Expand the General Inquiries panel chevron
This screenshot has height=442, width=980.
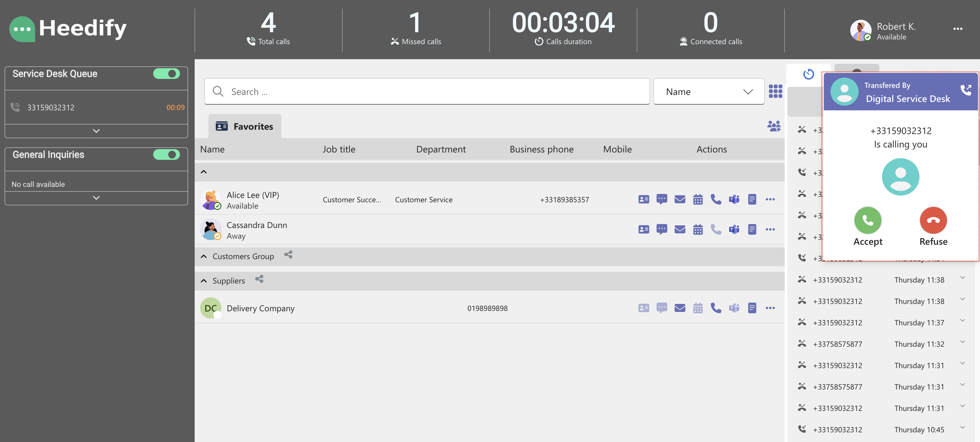point(96,198)
